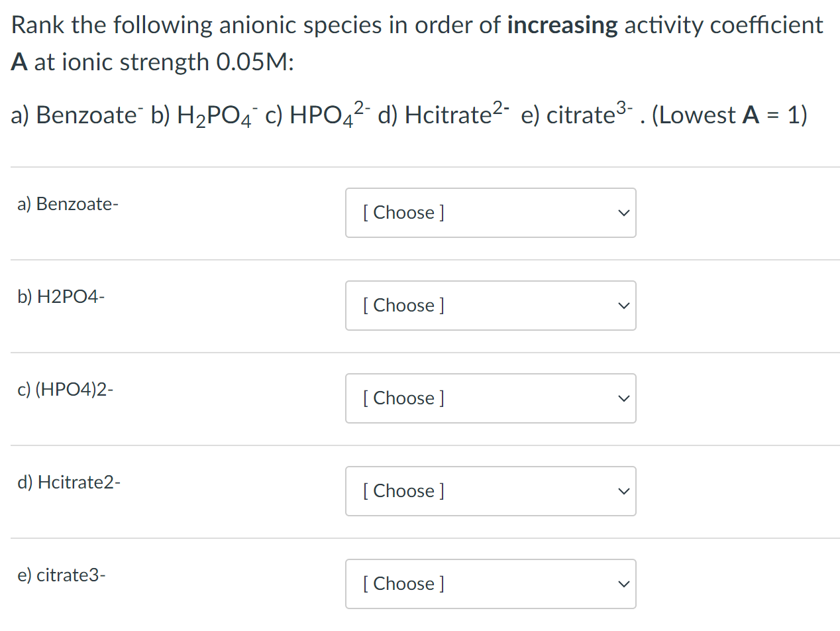Open the Choose dropdown for Benzoate-

coord(490,213)
